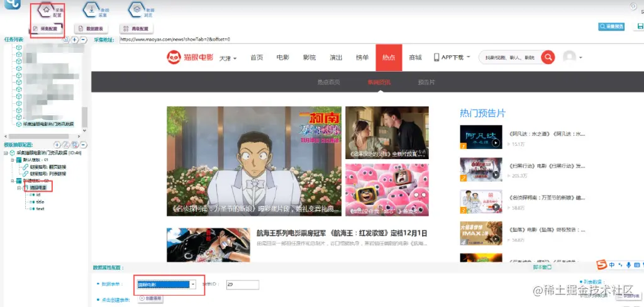Screen dimensions: 644x307
Task: Select the text field node
Action: [40, 208]
